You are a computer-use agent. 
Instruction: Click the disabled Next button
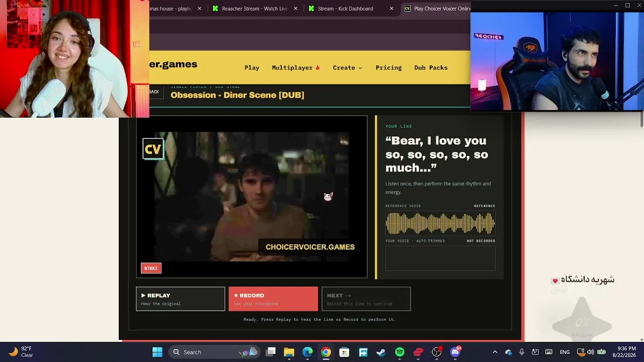tap(366, 299)
